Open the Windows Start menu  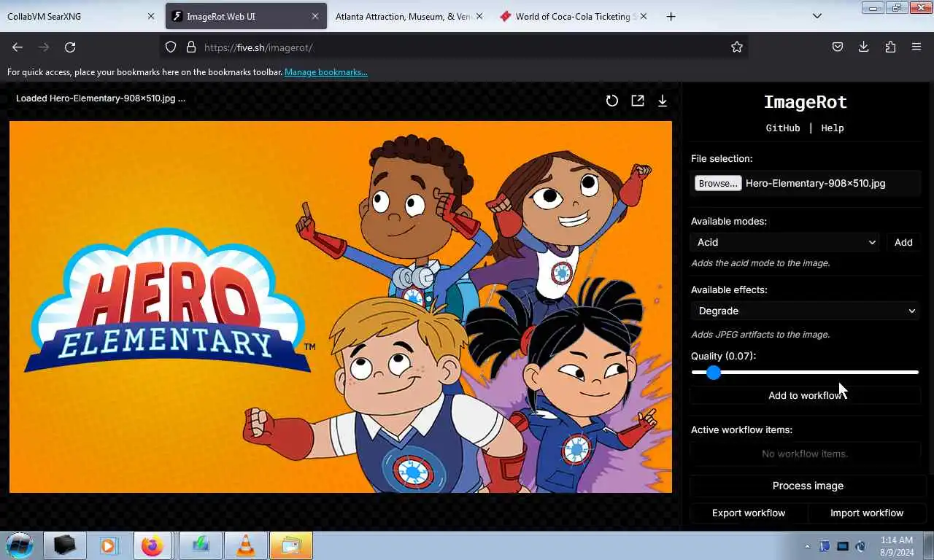pos(20,545)
